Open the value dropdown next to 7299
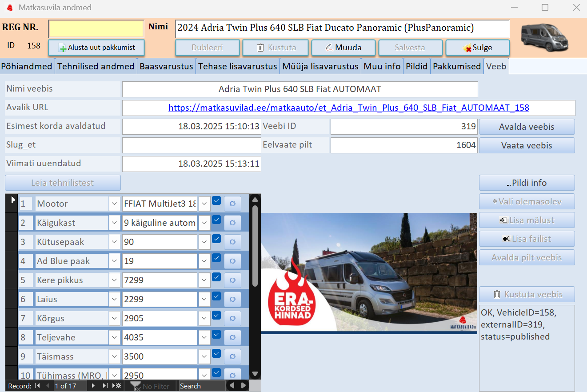 pos(204,280)
